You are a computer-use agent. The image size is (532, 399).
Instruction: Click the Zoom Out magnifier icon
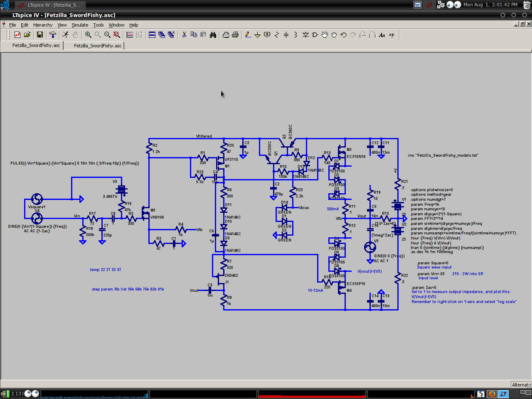tap(107, 35)
